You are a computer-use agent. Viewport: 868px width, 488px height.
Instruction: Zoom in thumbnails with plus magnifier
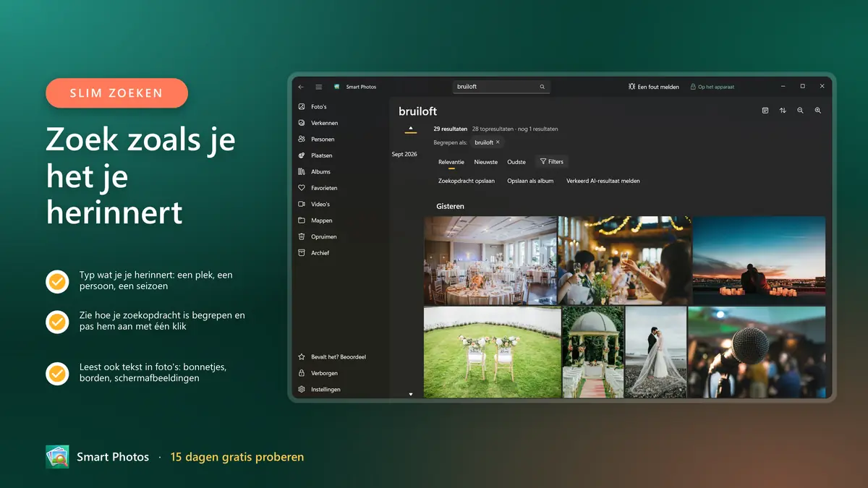click(x=817, y=111)
